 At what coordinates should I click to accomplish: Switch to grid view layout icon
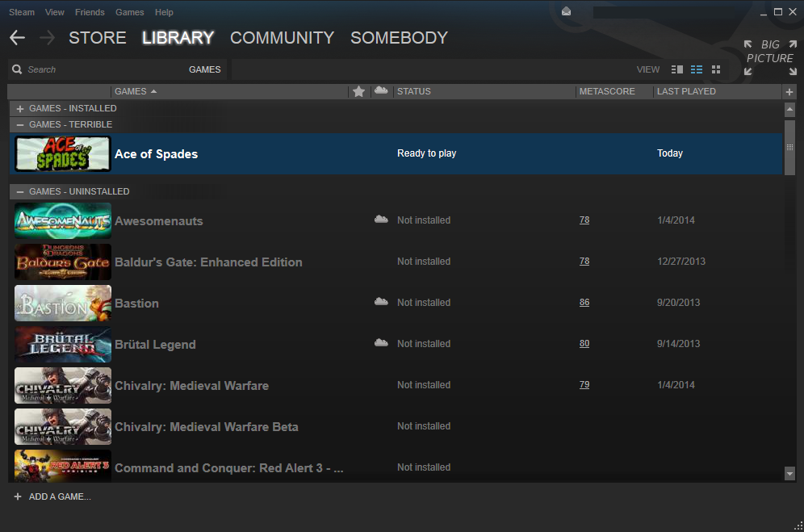tap(716, 69)
